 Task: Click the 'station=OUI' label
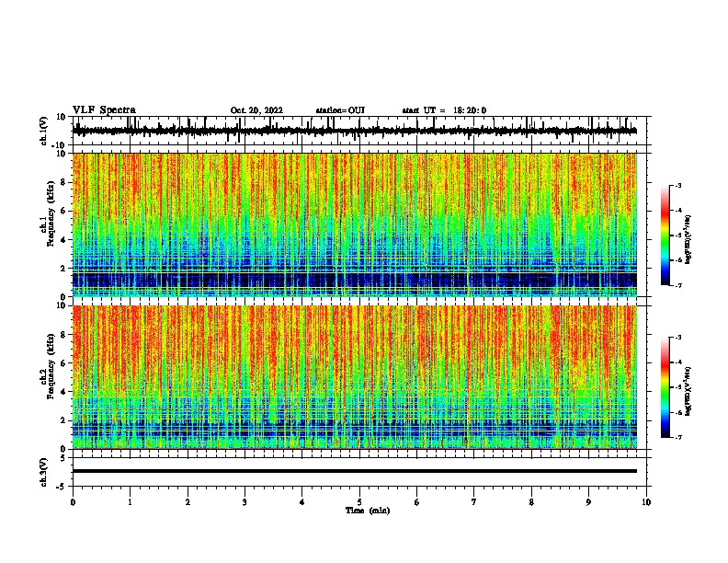tap(340, 110)
